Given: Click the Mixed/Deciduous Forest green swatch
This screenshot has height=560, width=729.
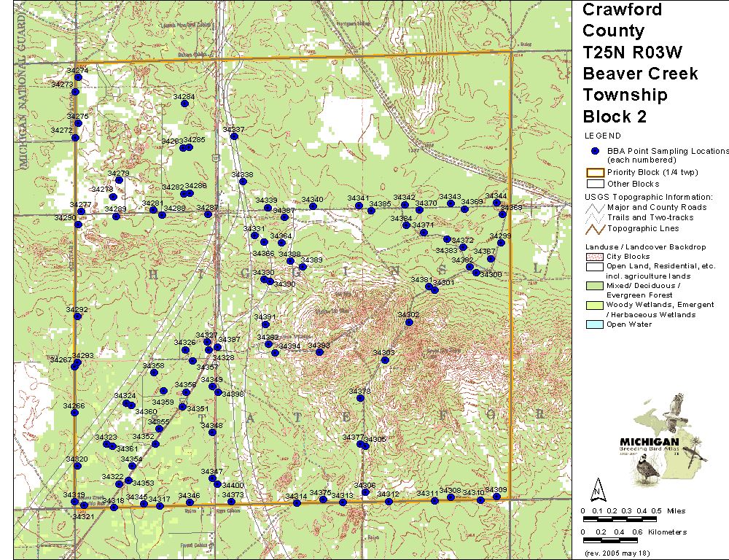Looking at the screenshot, I should [x=596, y=286].
